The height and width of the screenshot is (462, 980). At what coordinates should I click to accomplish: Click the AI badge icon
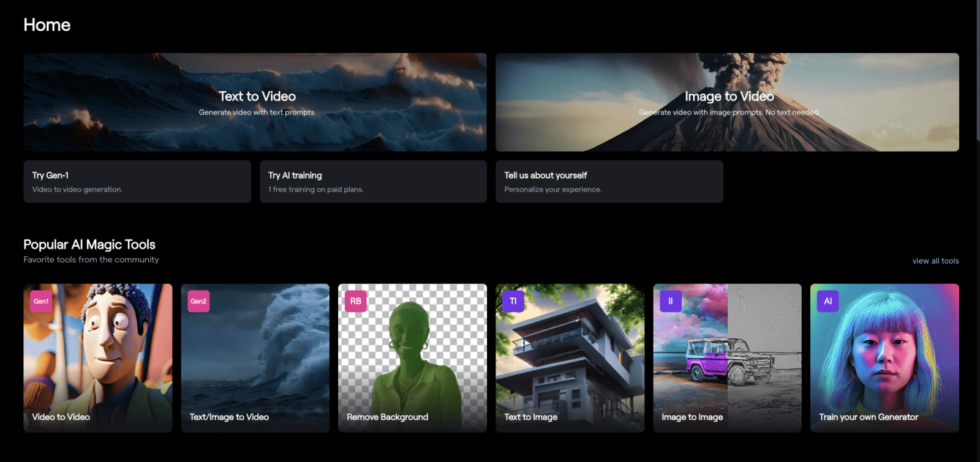click(x=828, y=301)
